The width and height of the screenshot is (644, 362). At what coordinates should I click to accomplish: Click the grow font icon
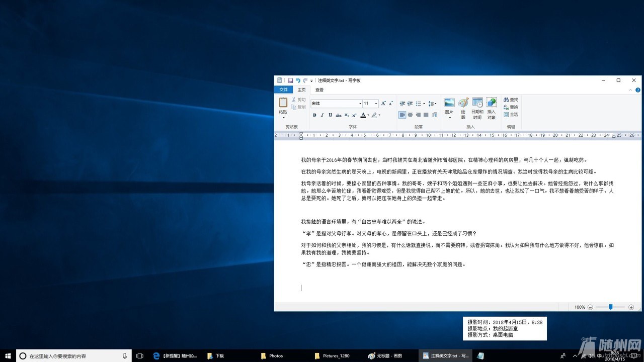pos(383,103)
